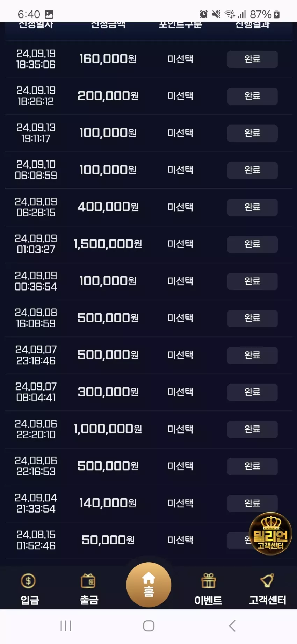Image resolution: width=297 pixels, height=644 pixels.
Task: Select the 24.09.09 06:28:15 date entry
Action: pyautogui.click(x=36, y=207)
